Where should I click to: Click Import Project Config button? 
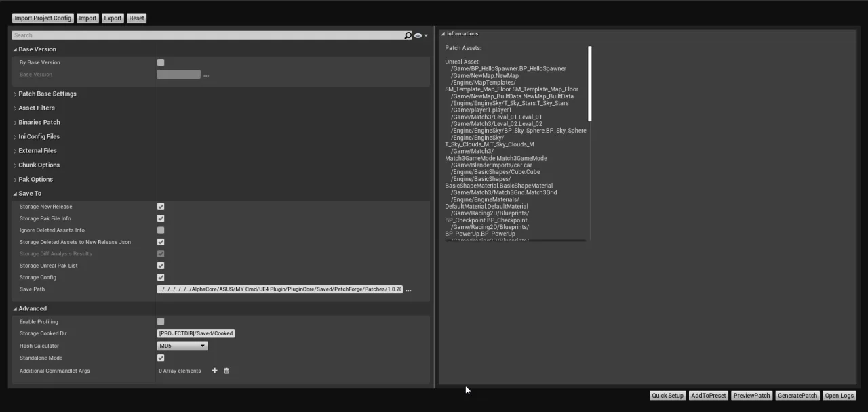click(x=43, y=18)
